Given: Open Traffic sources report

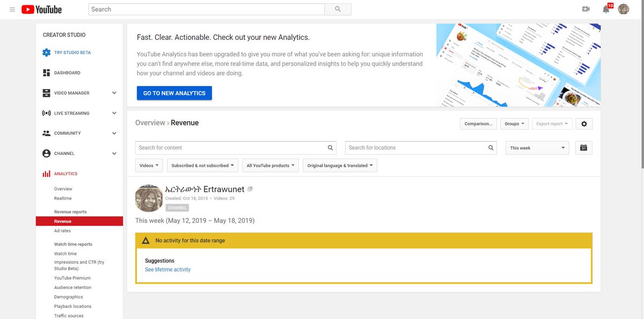Looking at the screenshot, I should [x=69, y=316].
